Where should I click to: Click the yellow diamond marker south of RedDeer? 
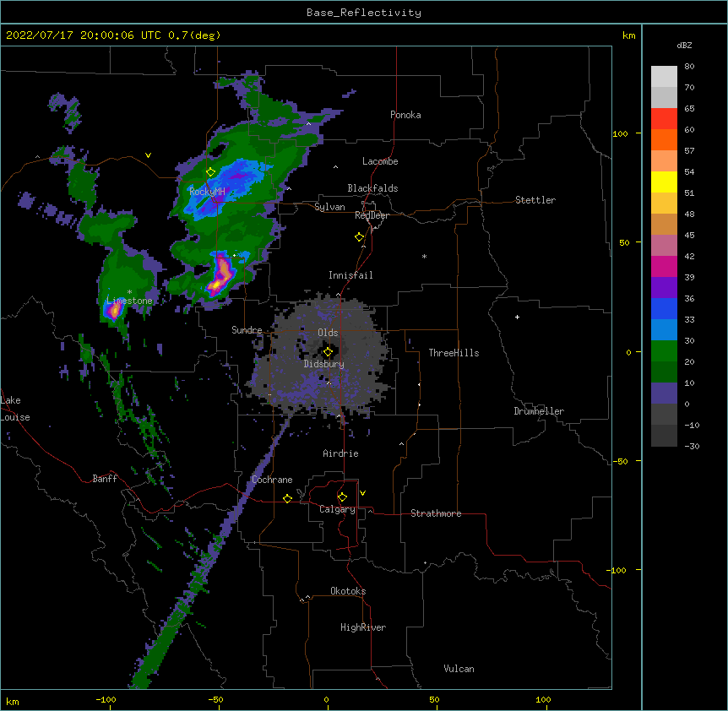pyautogui.click(x=359, y=237)
